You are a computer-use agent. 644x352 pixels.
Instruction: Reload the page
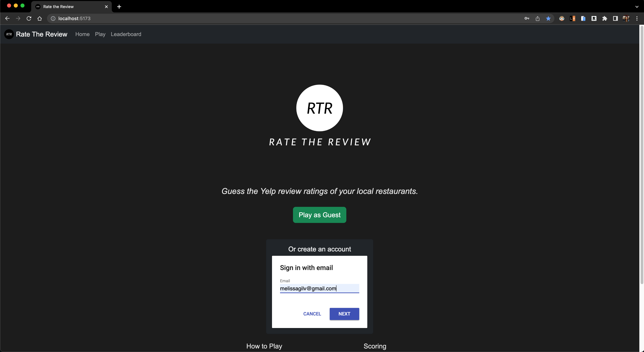click(29, 18)
